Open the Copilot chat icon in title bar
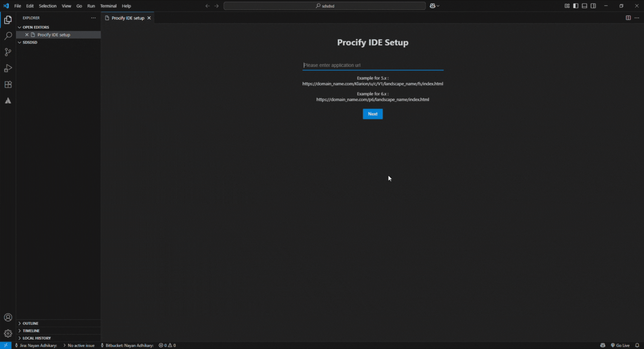Viewport: 644px width, 349px height. coord(432,6)
